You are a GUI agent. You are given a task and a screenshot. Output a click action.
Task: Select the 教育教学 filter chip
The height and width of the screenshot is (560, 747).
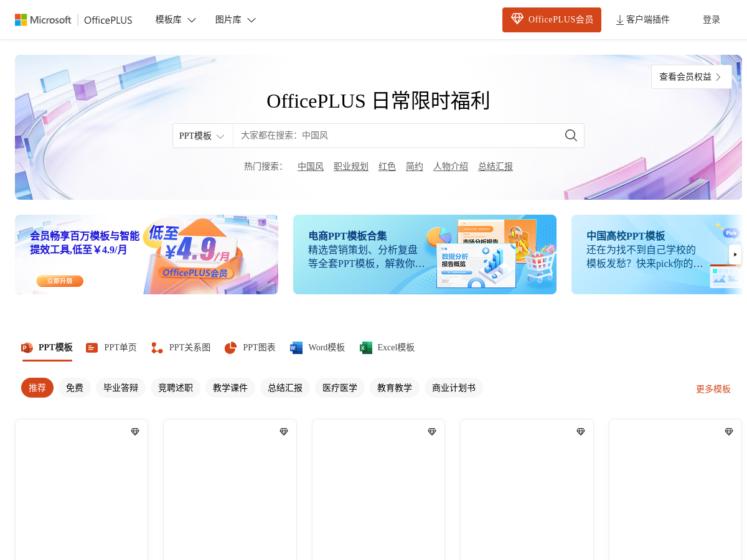[395, 388]
